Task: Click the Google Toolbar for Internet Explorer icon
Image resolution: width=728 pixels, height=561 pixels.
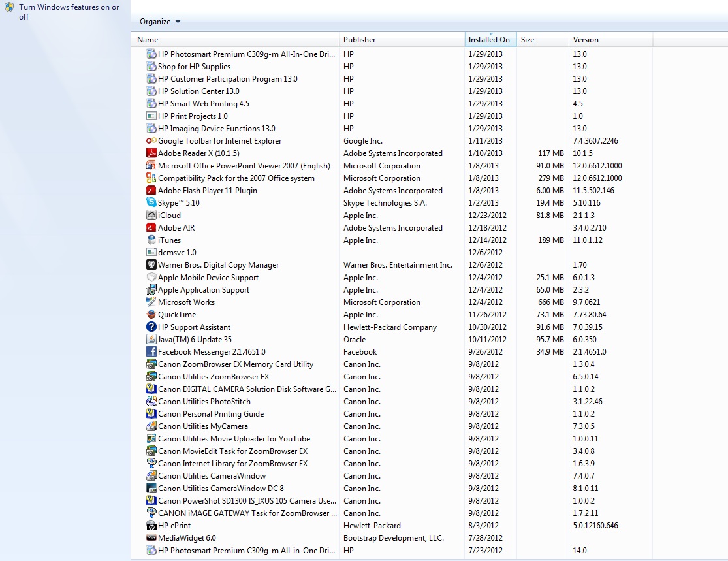Action: pos(151,141)
